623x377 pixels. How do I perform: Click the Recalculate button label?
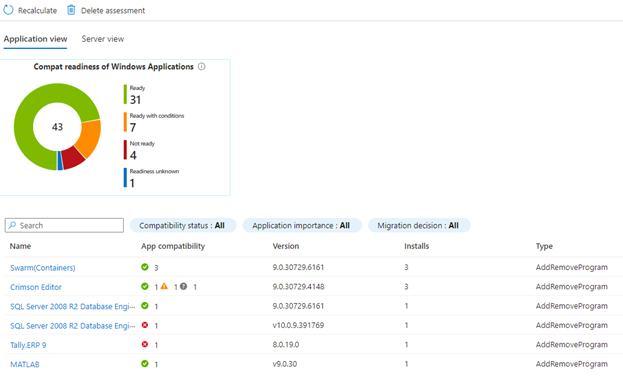(37, 11)
